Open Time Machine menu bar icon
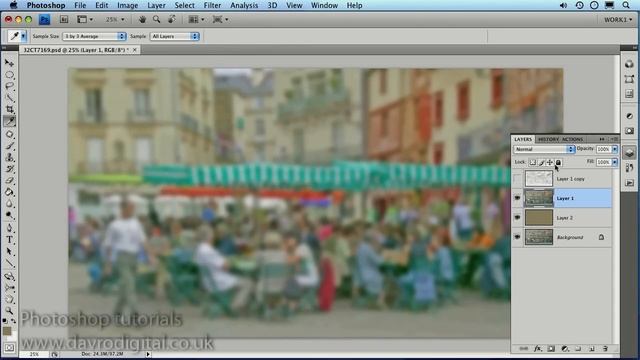 [579, 5]
